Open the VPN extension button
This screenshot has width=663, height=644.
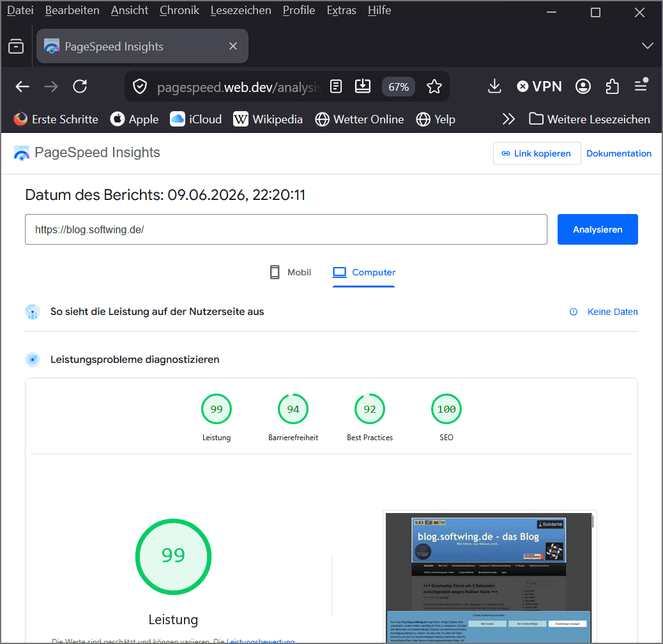(x=540, y=87)
